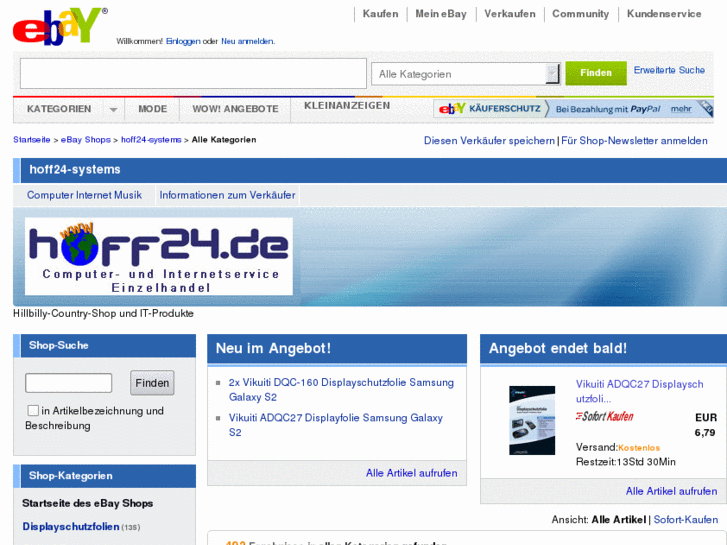Click the eBay logo
This screenshot has height=545, width=727.
point(59,26)
